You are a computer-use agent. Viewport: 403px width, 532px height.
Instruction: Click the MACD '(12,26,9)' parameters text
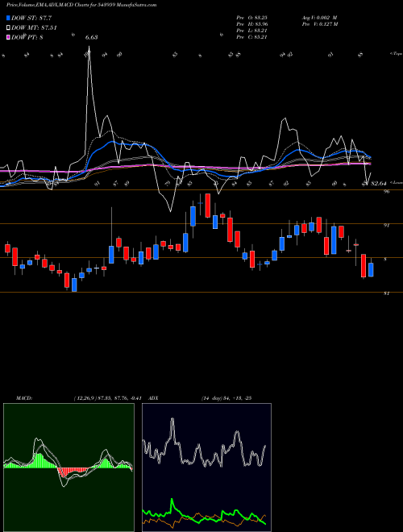(x=85, y=398)
